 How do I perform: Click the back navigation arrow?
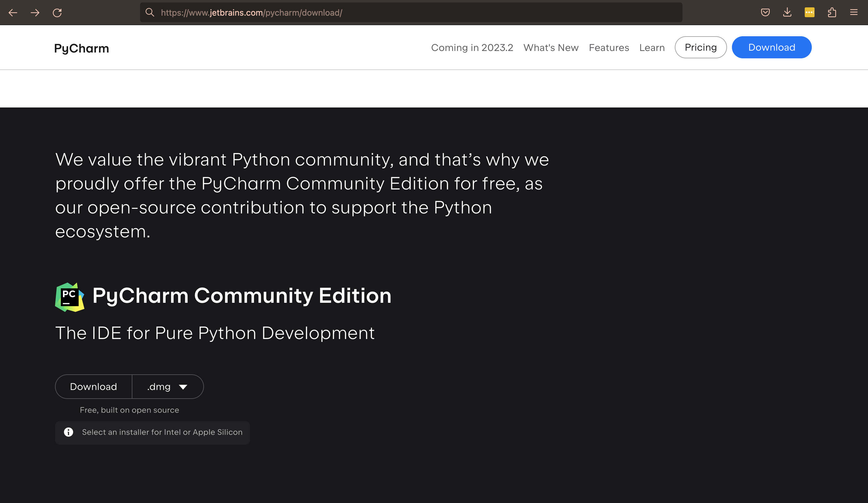coord(13,12)
